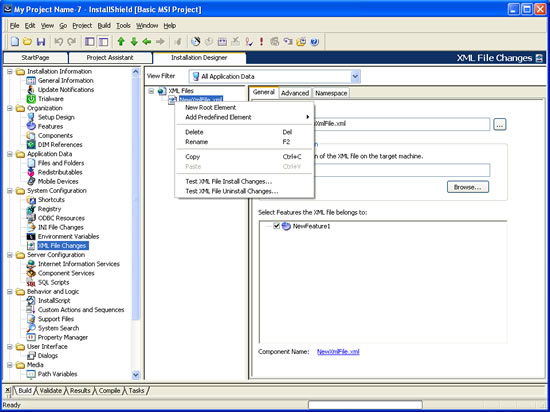Open the InstallScript view

(x=54, y=300)
